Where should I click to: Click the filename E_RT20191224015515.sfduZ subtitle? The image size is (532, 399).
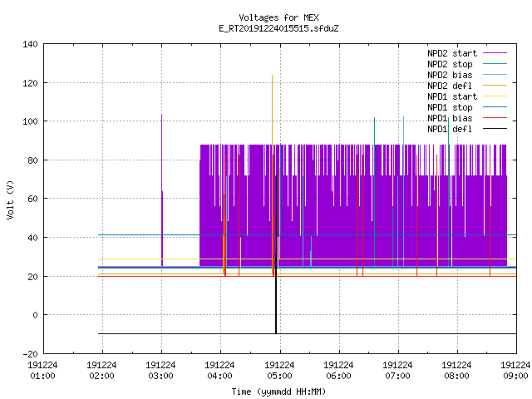[278, 28]
